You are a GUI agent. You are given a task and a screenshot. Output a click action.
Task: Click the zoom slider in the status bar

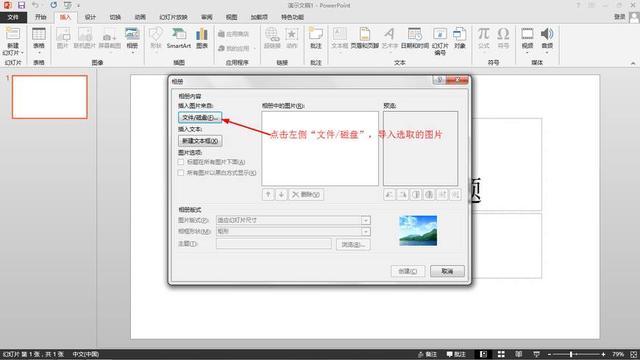576,354
